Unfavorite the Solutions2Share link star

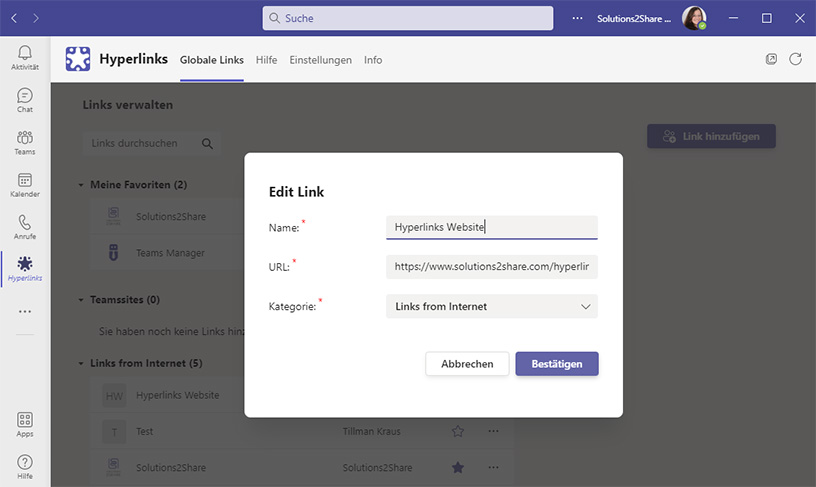point(458,467)
